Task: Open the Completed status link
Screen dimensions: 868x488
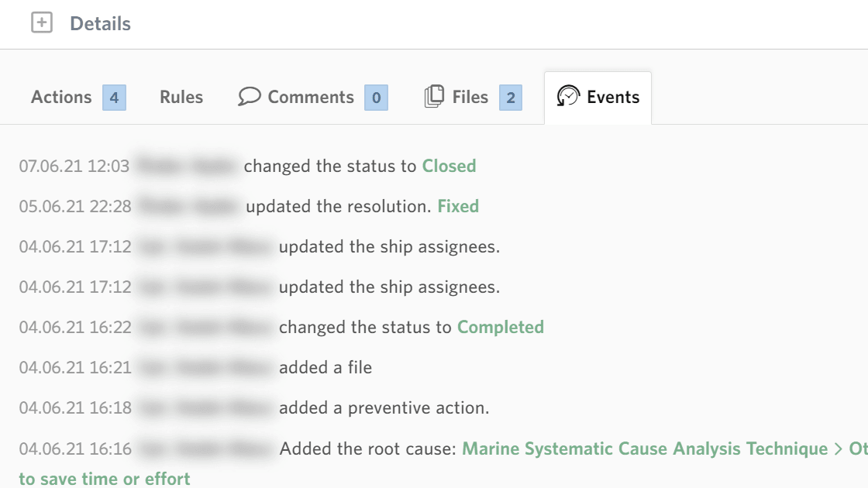Action: (x=501, y=327)
